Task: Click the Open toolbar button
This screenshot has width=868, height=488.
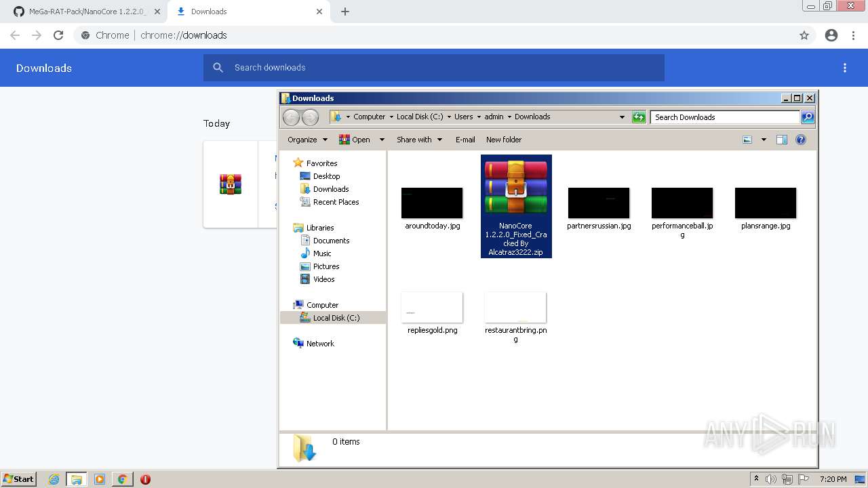Action: coord(355,140)
